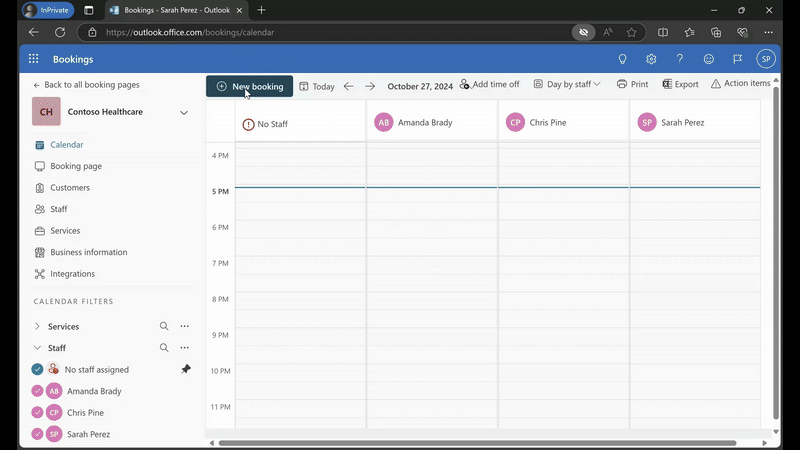800x450 pixels.
Task: Create a New booking
Action: tap(249, 86)
